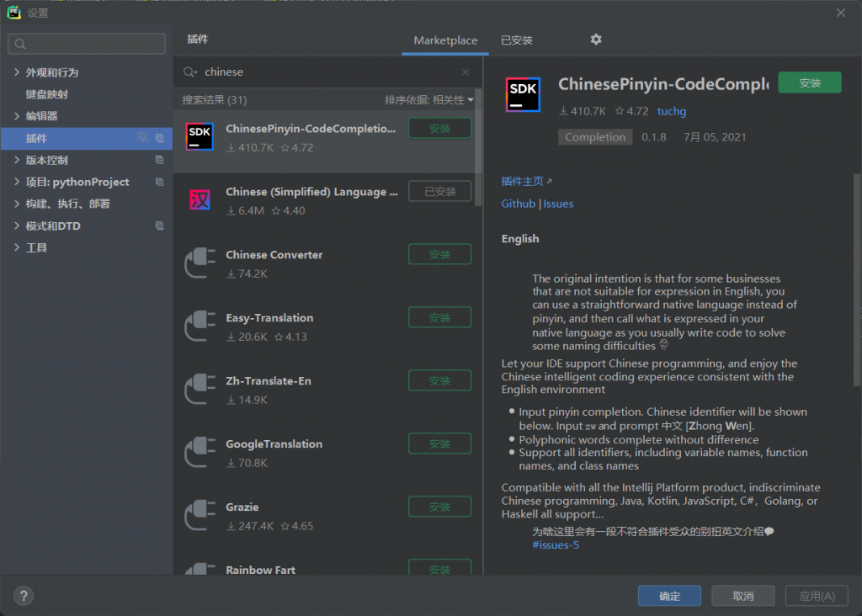862x616 pixels.
Task: Open the #issues-5 link
Action: coord(556,544)
